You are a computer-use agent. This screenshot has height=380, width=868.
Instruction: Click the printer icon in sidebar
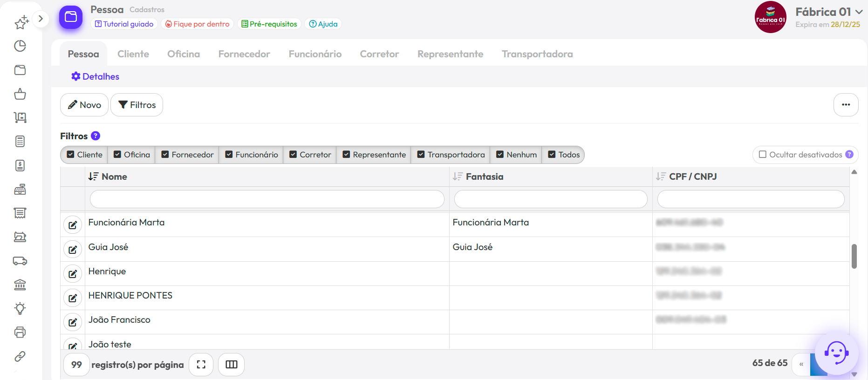(x=20, y=332)
